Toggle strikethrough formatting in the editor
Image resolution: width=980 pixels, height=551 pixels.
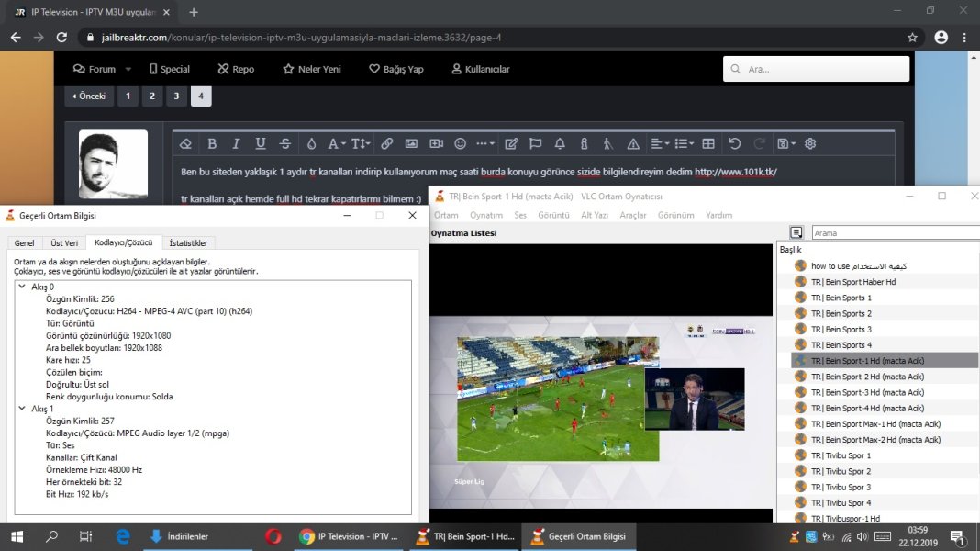tap(284, 144)
